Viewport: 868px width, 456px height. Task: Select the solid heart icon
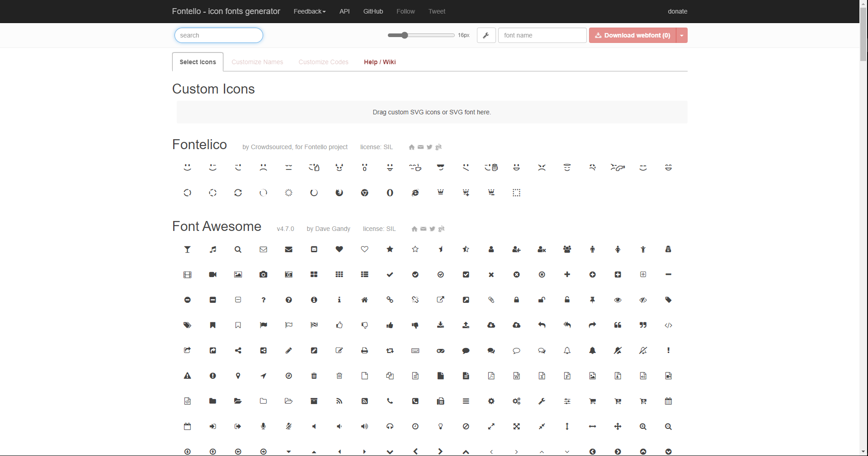tap(339, 249)
